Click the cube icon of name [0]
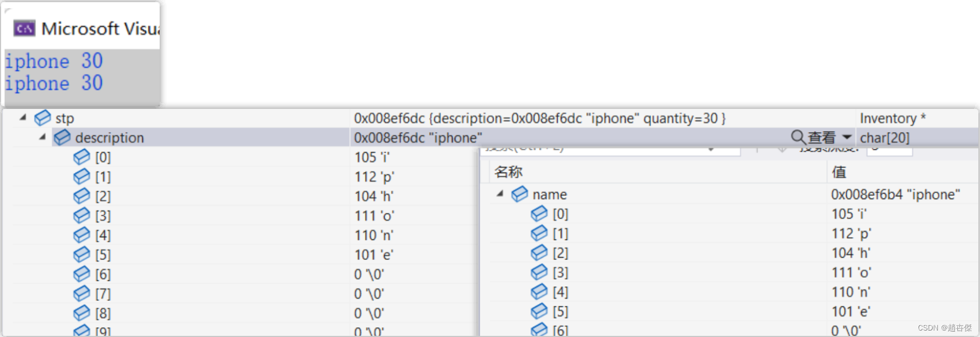 539,214
